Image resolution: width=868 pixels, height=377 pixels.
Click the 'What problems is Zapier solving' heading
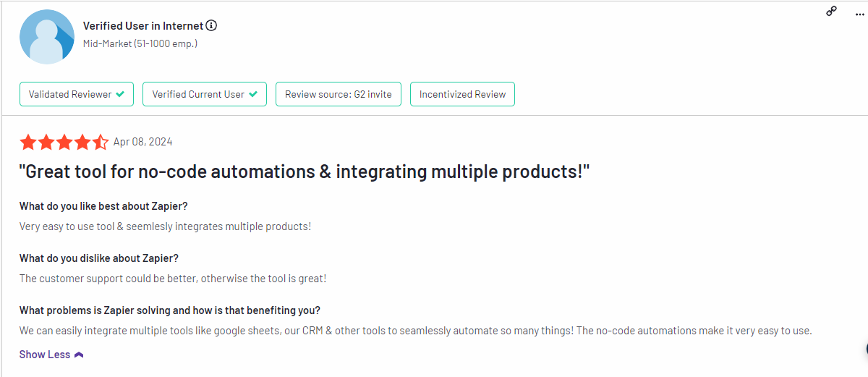click(x=170, y=310)
